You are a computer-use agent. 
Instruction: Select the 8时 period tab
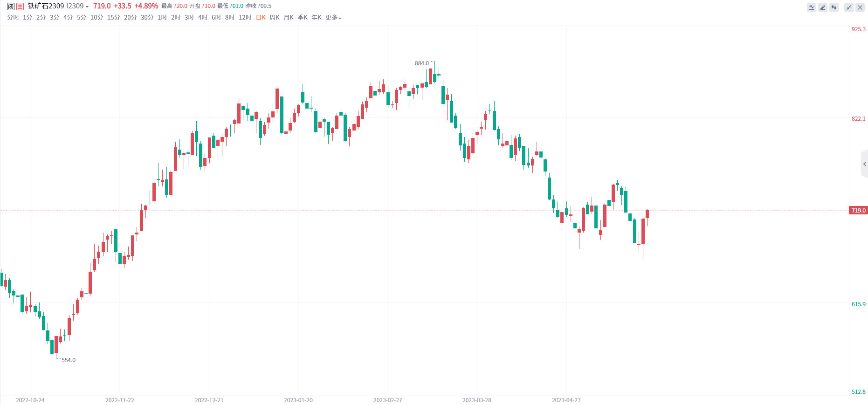230,18
